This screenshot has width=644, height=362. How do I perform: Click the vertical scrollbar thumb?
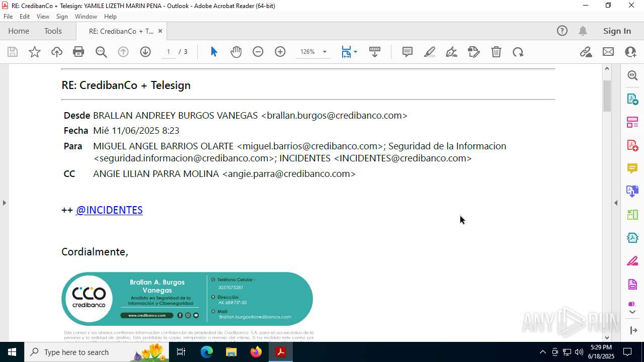point(607,96)
